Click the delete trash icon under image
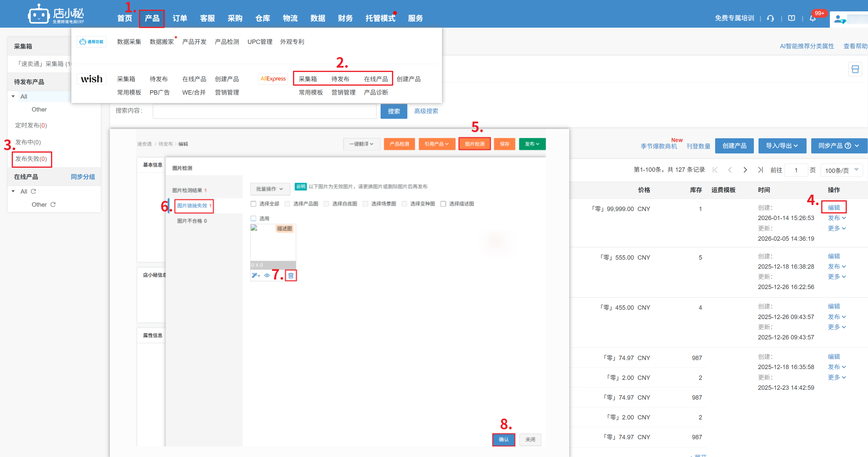868x457 pixels. 291,275
